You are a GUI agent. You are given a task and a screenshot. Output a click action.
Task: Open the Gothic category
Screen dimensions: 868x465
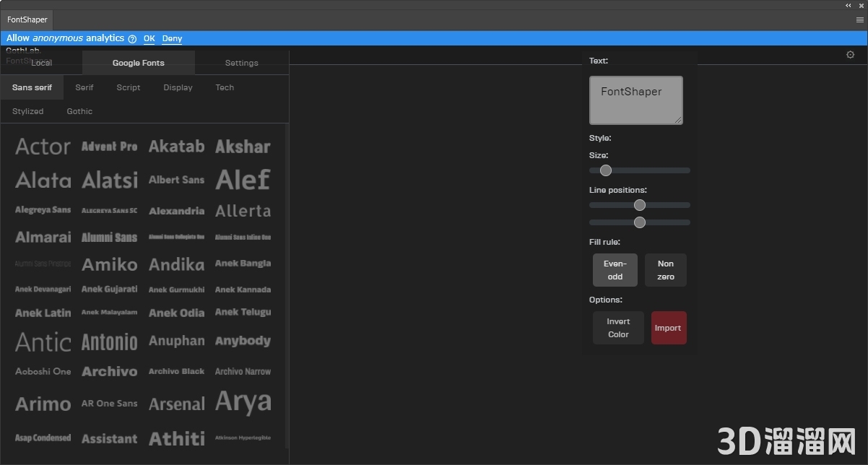point(79,111)
